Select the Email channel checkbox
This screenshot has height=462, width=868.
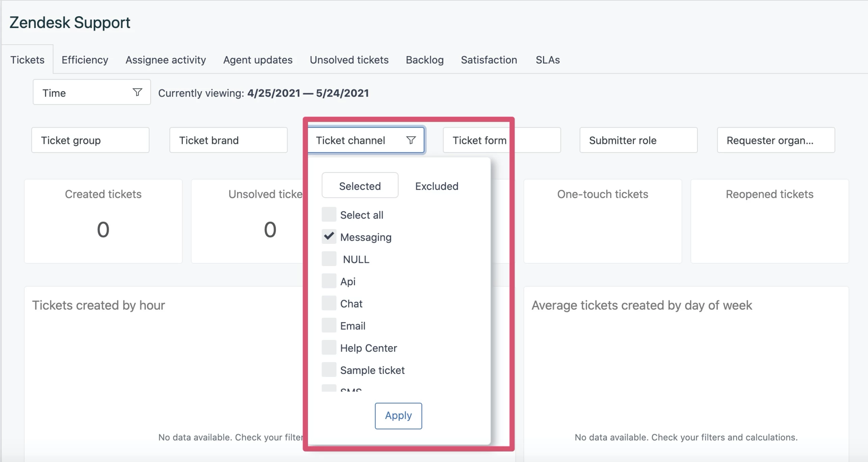pos(329,326)
